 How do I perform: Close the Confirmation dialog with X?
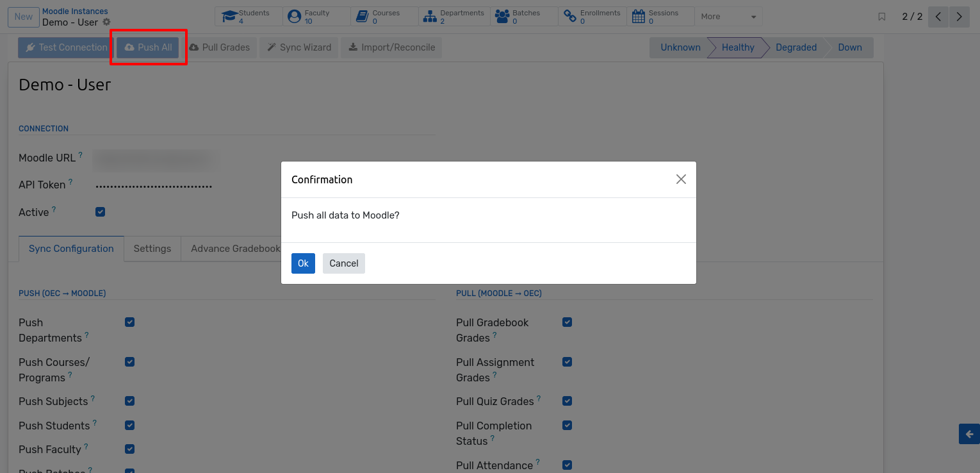681,179
